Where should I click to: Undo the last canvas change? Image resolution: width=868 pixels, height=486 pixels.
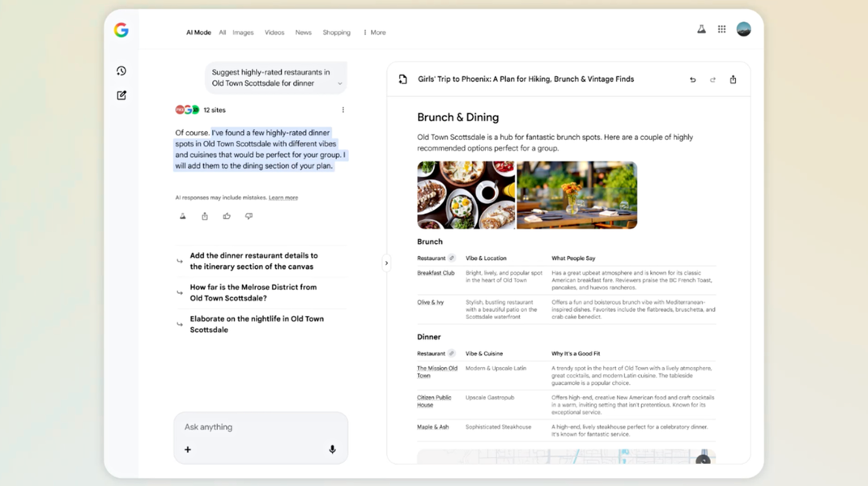point(692,79)
